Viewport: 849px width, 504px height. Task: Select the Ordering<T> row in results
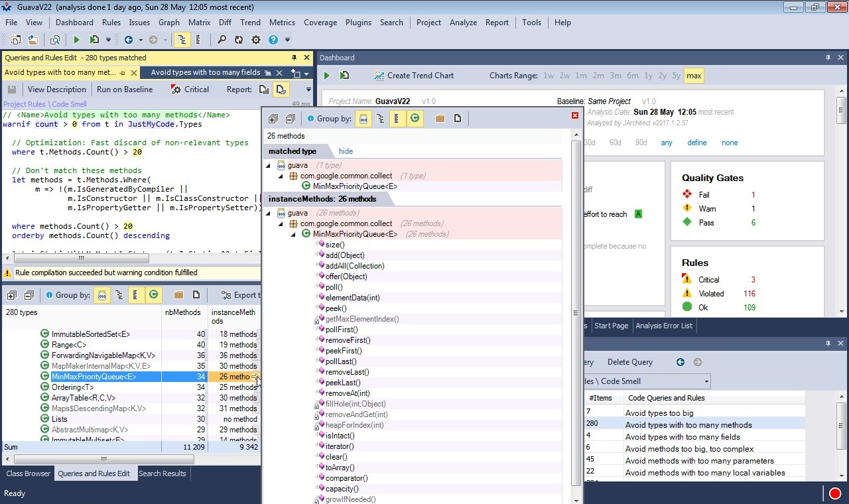(129, 387)
